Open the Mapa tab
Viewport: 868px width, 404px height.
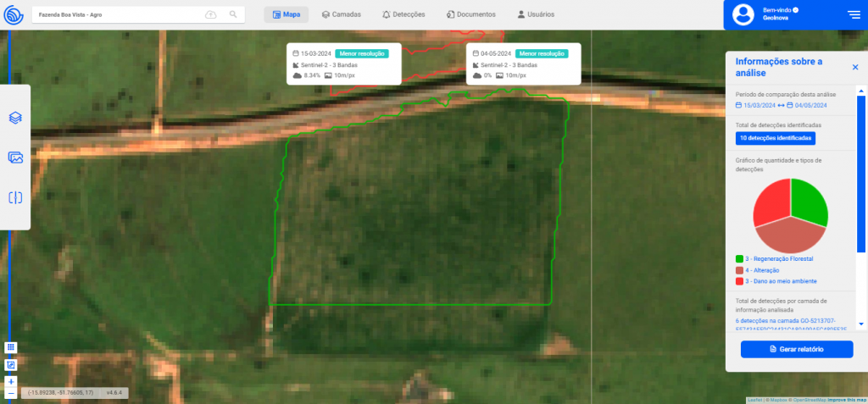coord(287,14)
